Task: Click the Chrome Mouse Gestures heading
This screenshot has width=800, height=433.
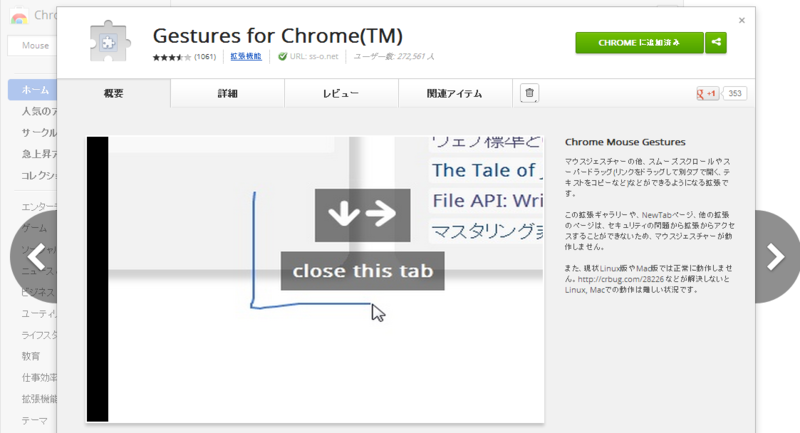Action: pyautogui.click(x=625, y=142)
